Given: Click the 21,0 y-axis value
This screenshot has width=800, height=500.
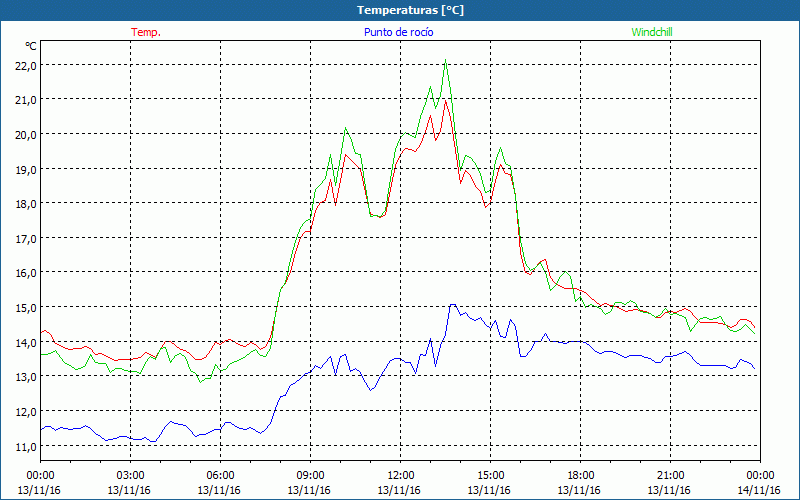Looking at the screenshot, I should (27, 100).
